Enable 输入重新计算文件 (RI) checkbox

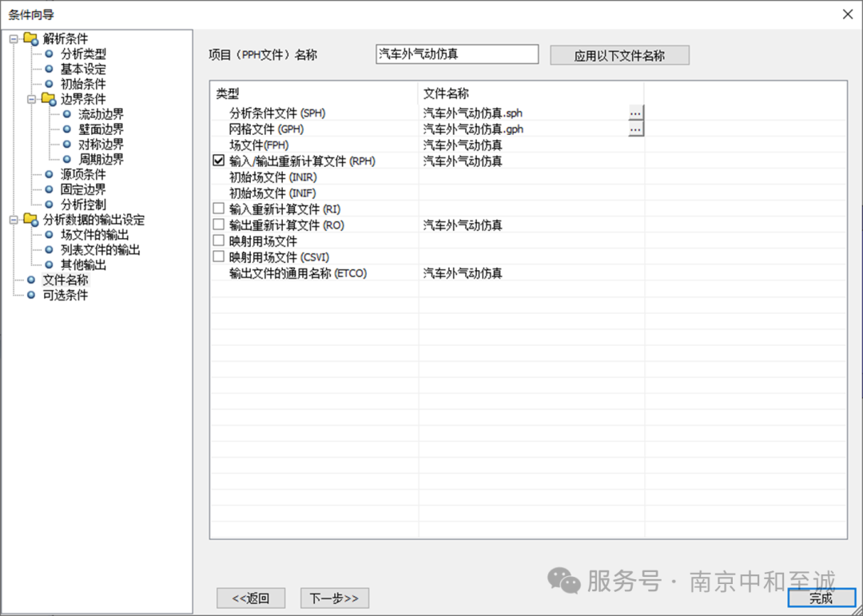(219, 209)
